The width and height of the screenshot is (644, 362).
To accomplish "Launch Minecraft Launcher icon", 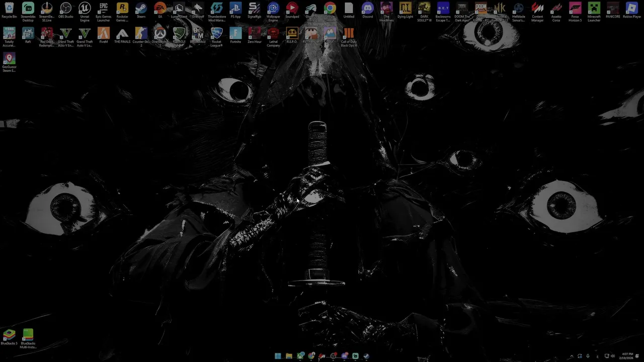I will pyautogui.click(x=594, y=12).
